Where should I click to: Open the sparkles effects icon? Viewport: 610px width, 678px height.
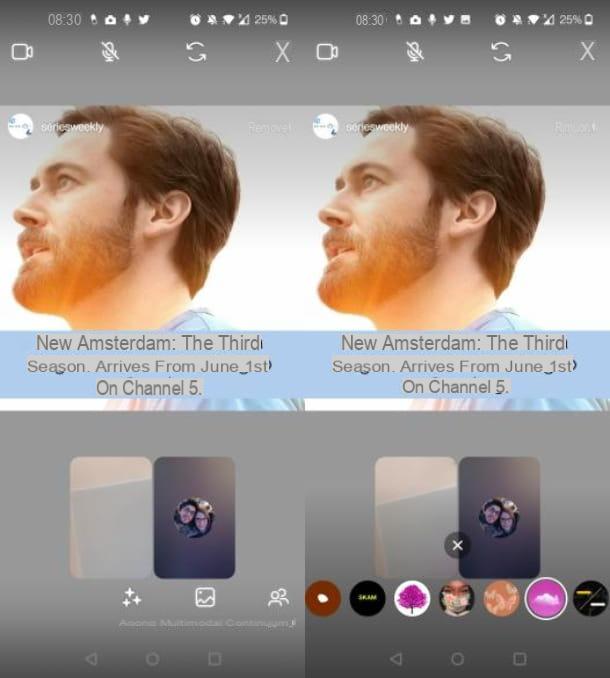pos(131,598)
